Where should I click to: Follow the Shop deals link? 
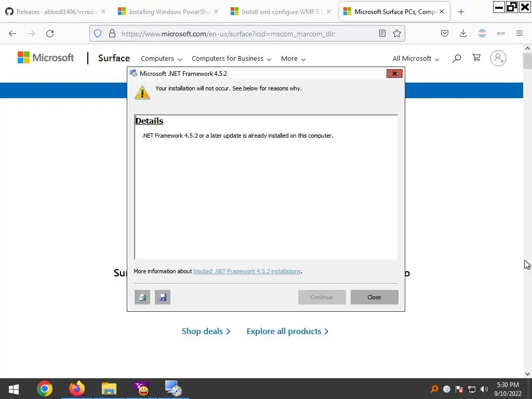(x=206, y=331)
